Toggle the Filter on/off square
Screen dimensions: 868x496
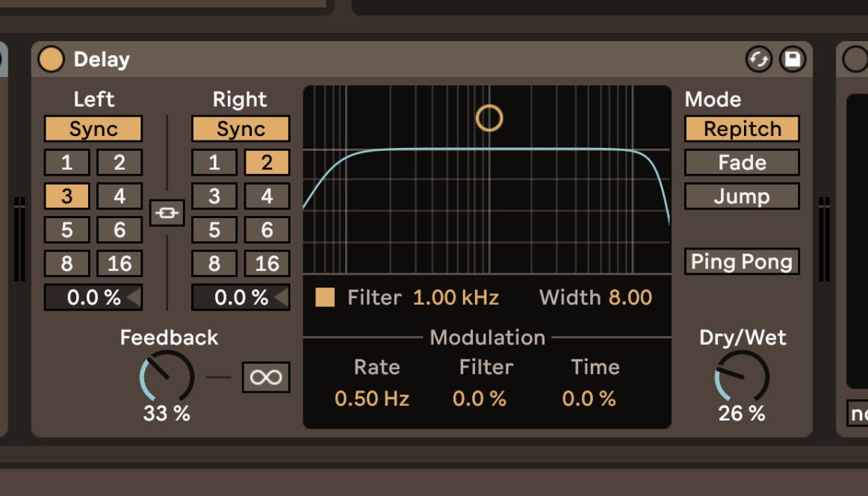[325, 297]
